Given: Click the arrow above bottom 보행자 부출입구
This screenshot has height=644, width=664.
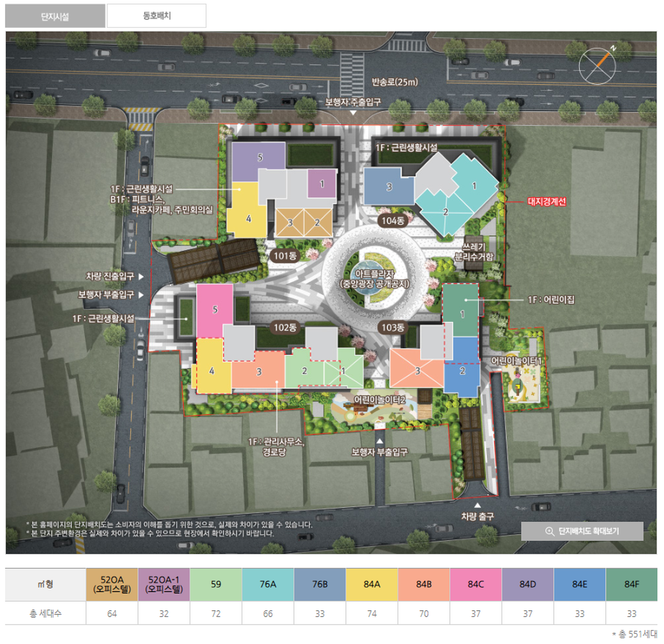Looking at the screenshot, I should (380, 441).
